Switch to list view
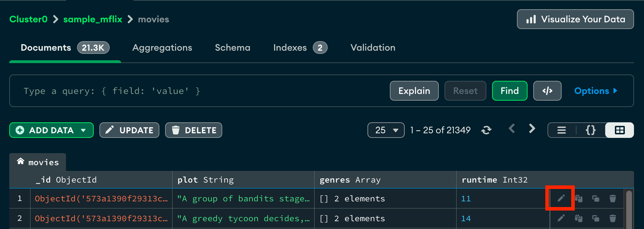Viewport: 644px width, 229px height. (562, 130)
